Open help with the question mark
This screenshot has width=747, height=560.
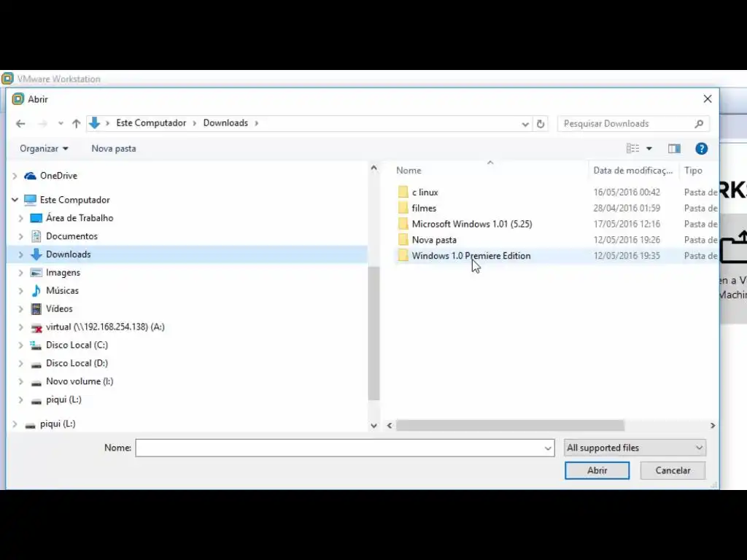coord(701,149)
